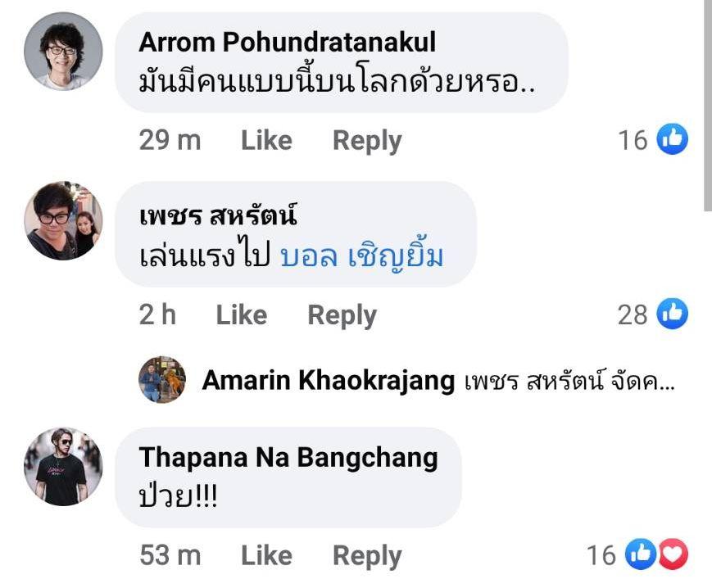
Task: Open Arrom Pohundratanakul's profile picture
Action: [63, 51]
